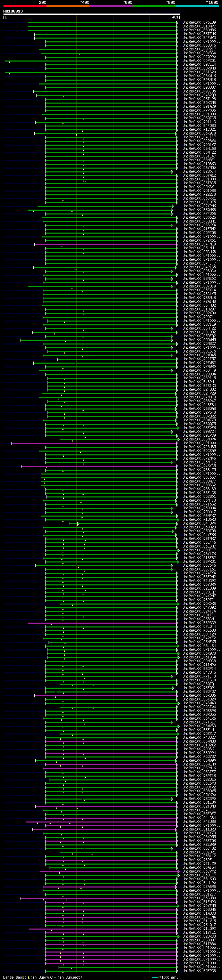Click the purple ~60% identity scale segment

111,6
